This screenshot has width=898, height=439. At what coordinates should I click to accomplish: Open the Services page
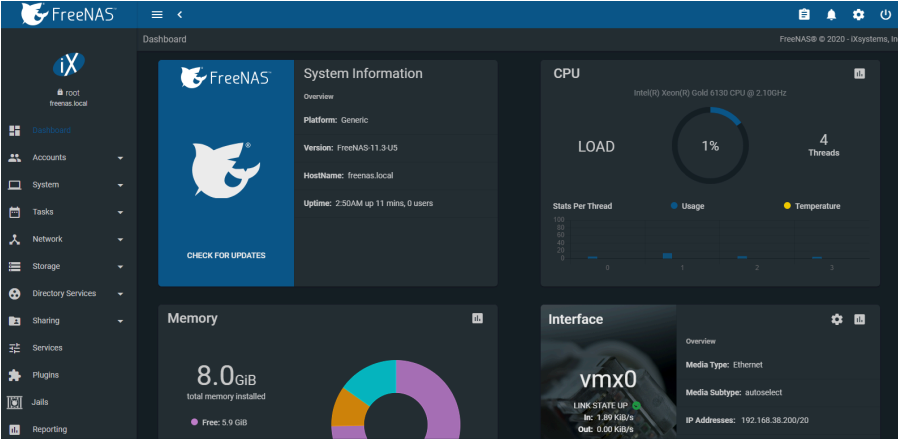point(47,348)
